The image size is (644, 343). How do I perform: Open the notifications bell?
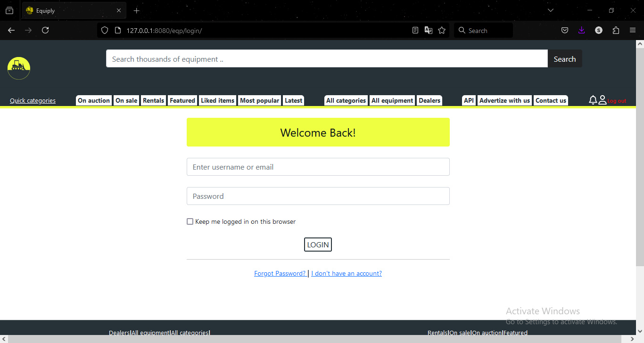593,99
